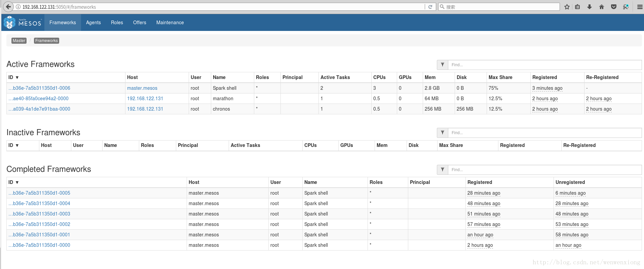Focus the Completed Frameworks Find field
644x269 pixels.
(x=545, y=169)
